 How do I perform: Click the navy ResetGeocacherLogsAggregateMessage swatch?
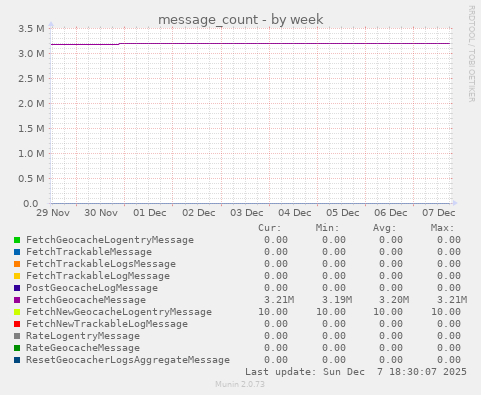click(x=17, y=360)
